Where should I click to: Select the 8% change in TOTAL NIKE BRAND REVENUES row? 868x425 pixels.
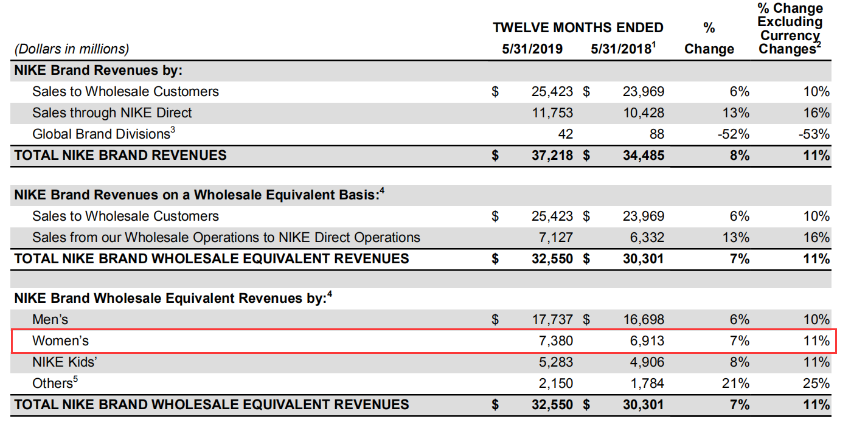[x=740, y=155]
